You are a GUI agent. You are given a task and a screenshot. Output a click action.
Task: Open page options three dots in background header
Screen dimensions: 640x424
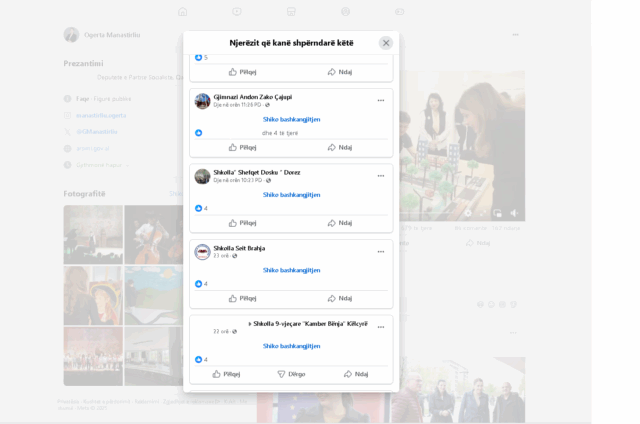[x=516, y=35]
